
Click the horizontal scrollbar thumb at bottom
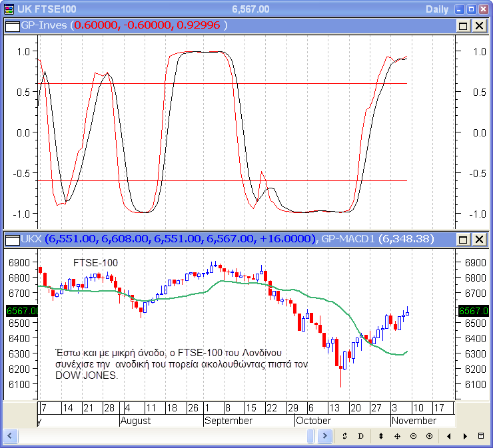coord(310,436)
